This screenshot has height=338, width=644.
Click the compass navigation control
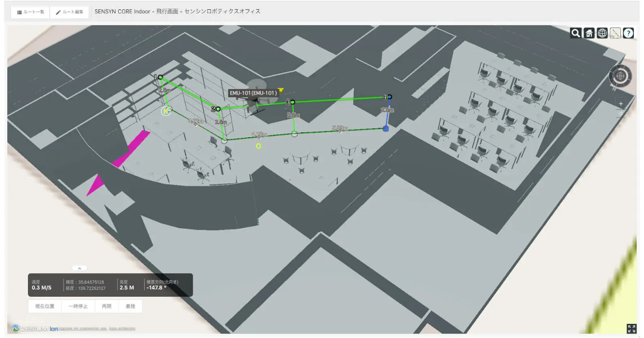pyautogui.click(x=620, y=76)
